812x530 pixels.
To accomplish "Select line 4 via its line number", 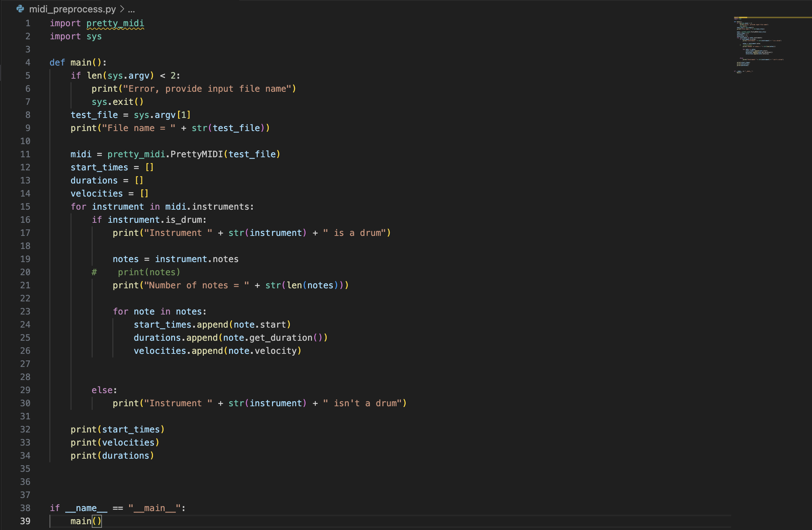I will coord(28,62).
